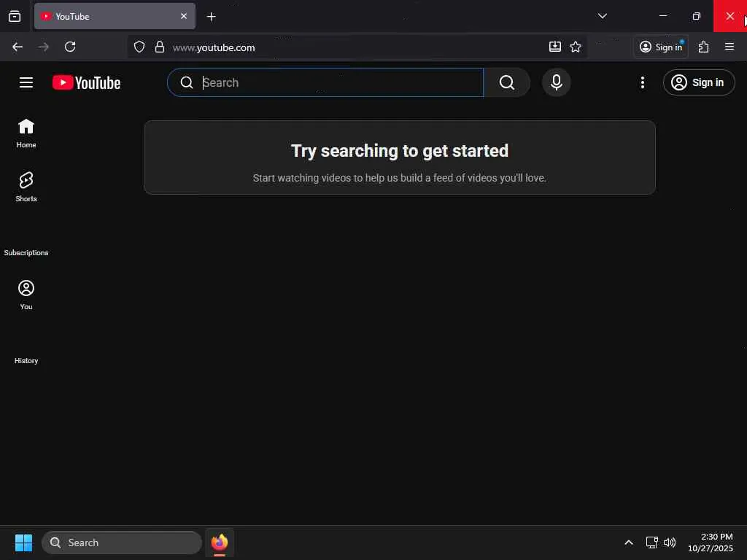The width and height of the screenshot is (747, 560).
Task: Open the Firefox application menu
Action: click(729, 47)
